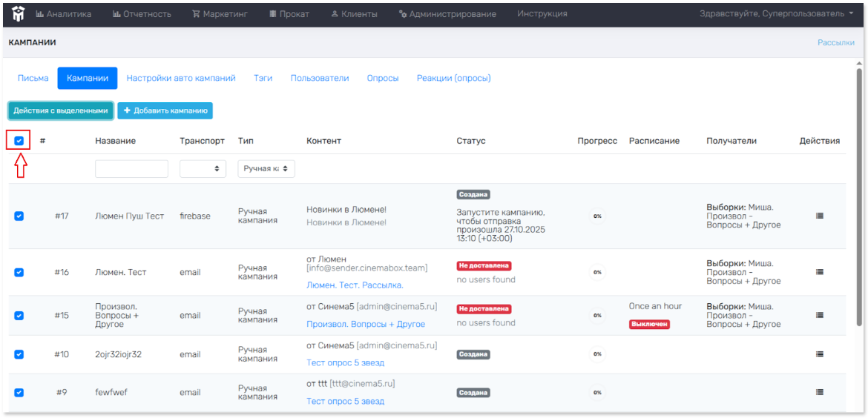868x418 pixels.
Task: Click the 0% progress circle of campaign #17
Action: coord(596,216)
